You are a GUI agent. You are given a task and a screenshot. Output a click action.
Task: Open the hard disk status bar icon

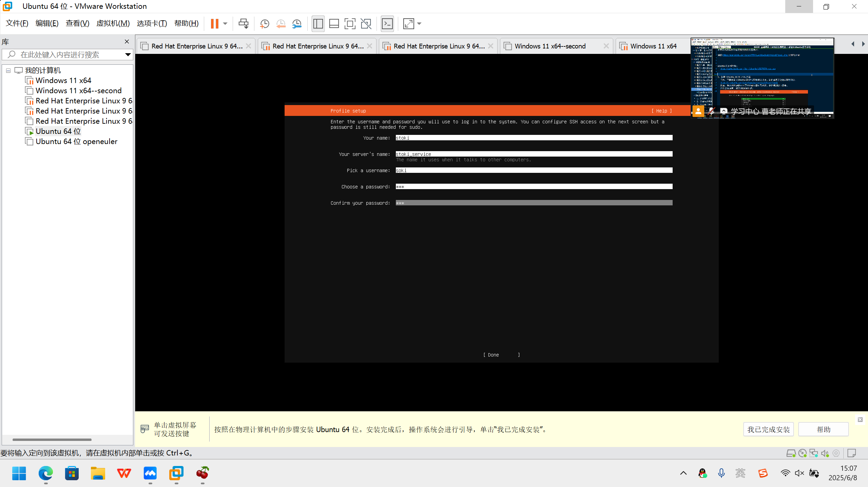(x=791, y=453)
